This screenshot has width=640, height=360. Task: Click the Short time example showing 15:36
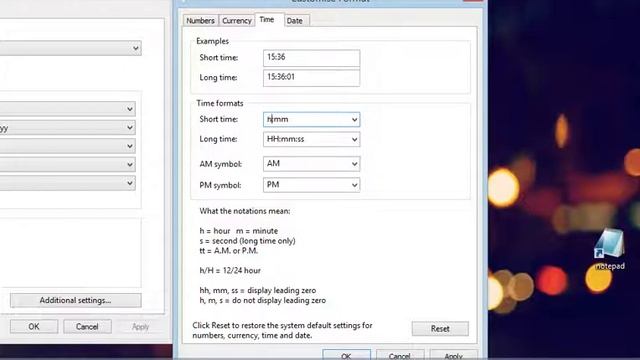click(x=311, y=58)
